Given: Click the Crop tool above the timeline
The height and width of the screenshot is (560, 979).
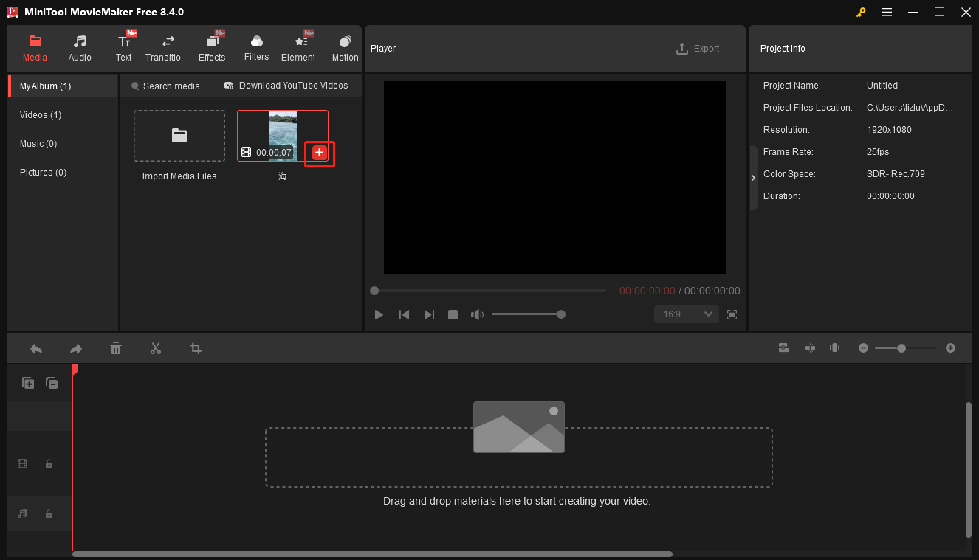Looking at the screenshot, I should [195, 348].
